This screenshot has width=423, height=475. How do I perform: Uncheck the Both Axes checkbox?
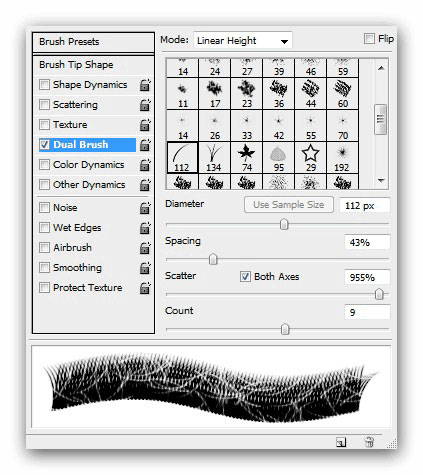(x=245, y=277)
